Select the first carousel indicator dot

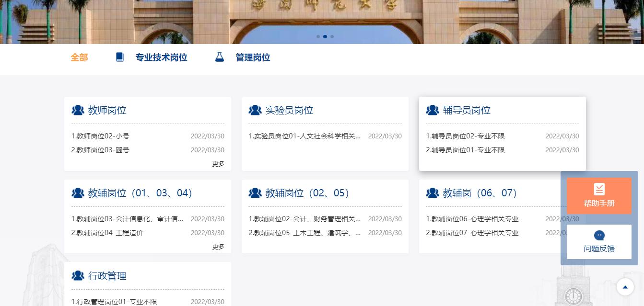(x=318, y=36)
